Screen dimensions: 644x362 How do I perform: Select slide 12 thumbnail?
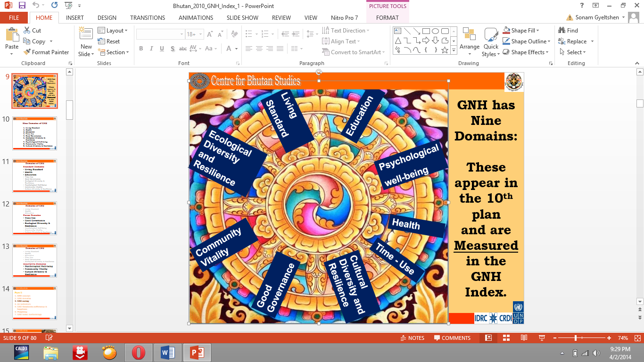[35, 218]
